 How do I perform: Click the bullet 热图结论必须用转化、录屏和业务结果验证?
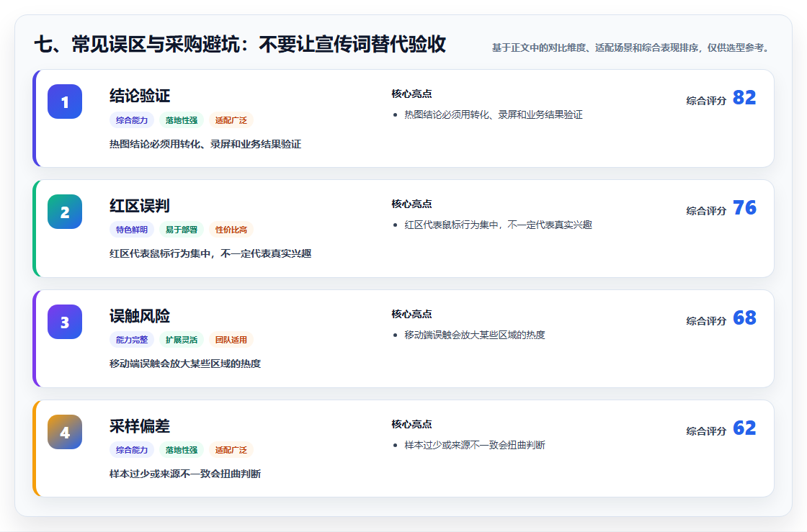coord(493,114)
